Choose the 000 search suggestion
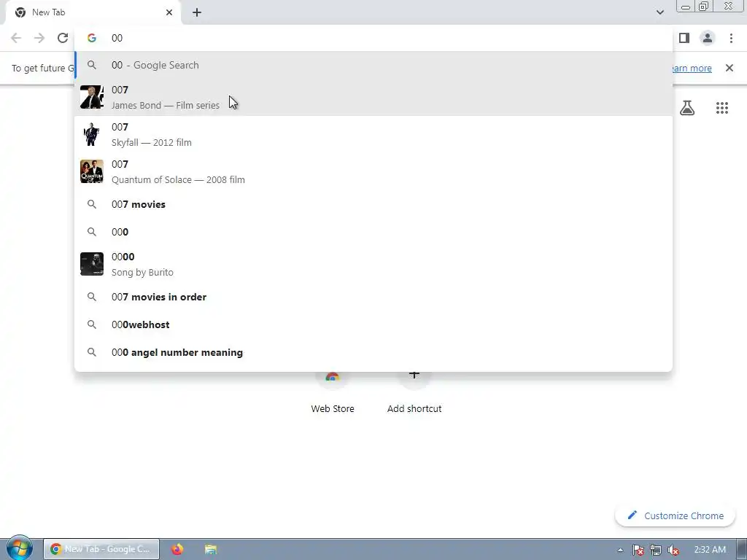Screen dimensions: 747x560 373,232
